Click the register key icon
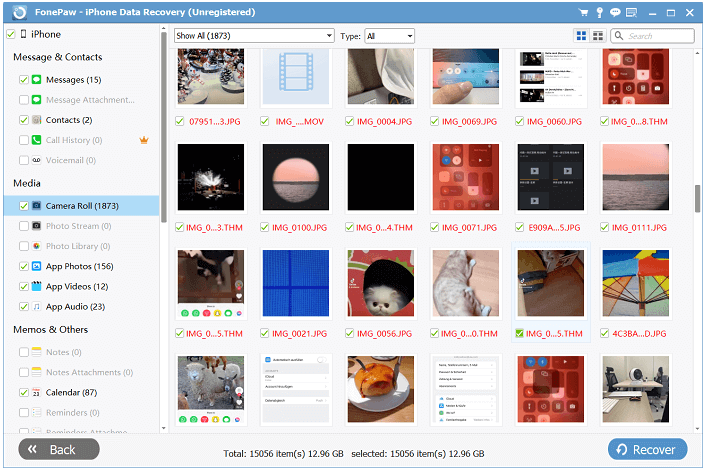 pyautogui.click(x=599, y=13)
